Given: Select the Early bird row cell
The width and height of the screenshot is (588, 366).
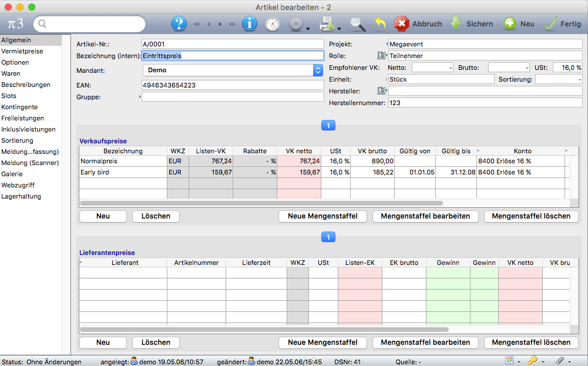Looking at the screenshot, I should coord(123,173).
